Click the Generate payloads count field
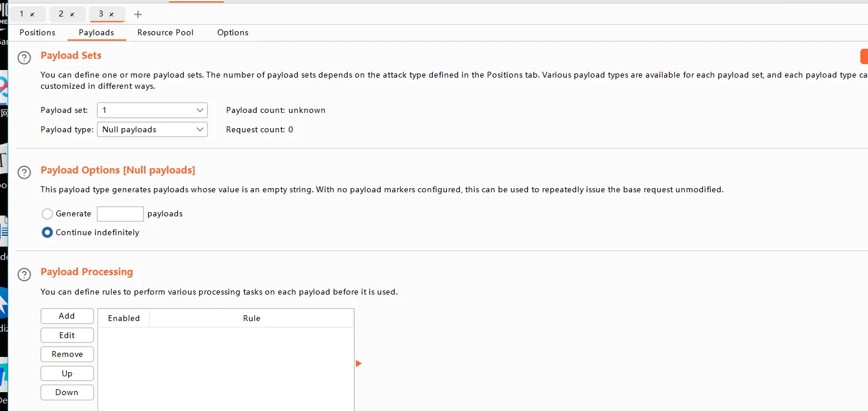 (x=120, y=214)
